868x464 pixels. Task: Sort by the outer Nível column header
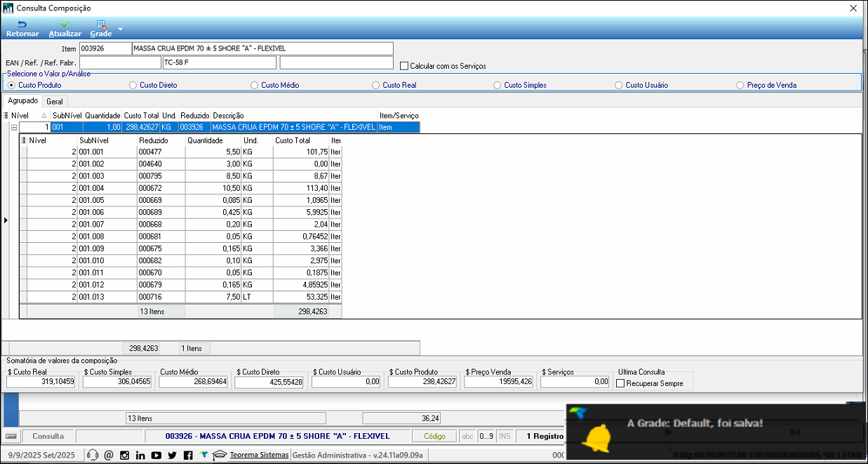click(x=29, y=115)
